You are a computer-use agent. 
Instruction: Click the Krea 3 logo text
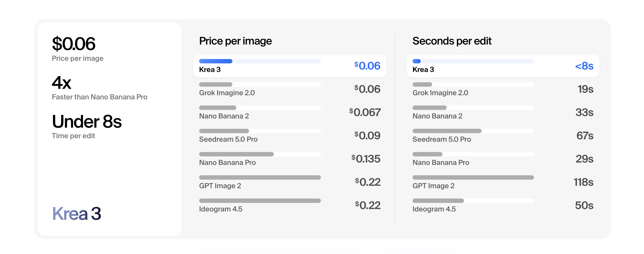tap(76, 214)
